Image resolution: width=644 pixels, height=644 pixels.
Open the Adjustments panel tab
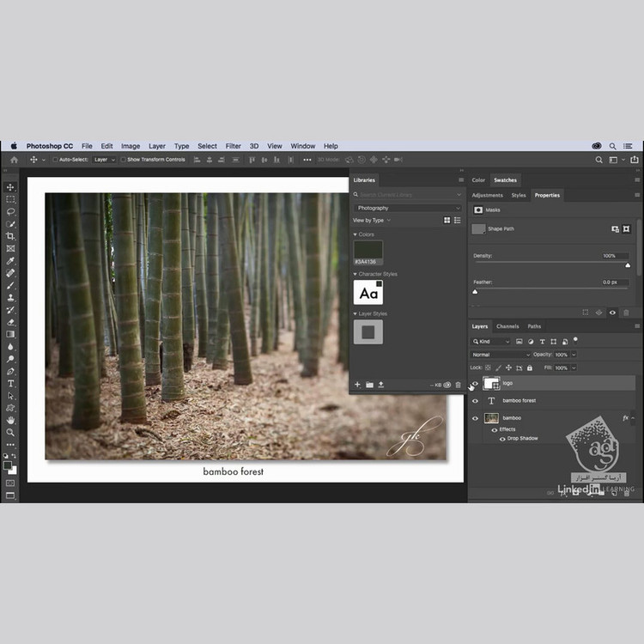[487, 195]
